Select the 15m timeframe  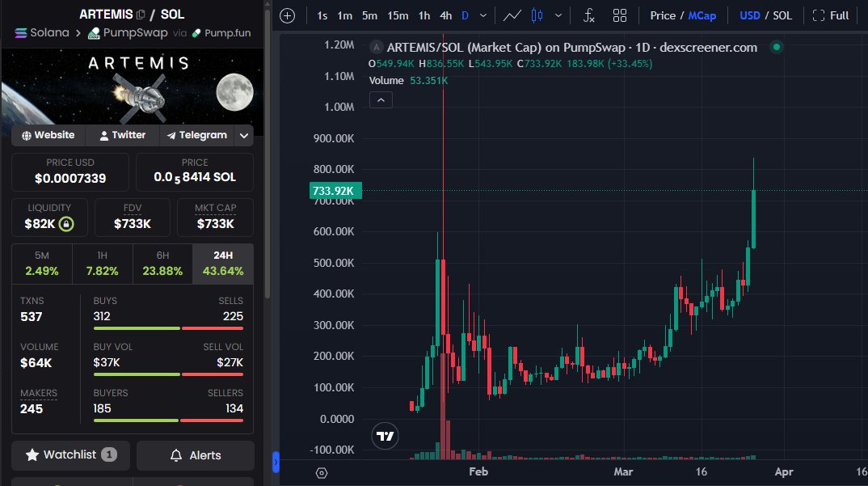[398, 15]
